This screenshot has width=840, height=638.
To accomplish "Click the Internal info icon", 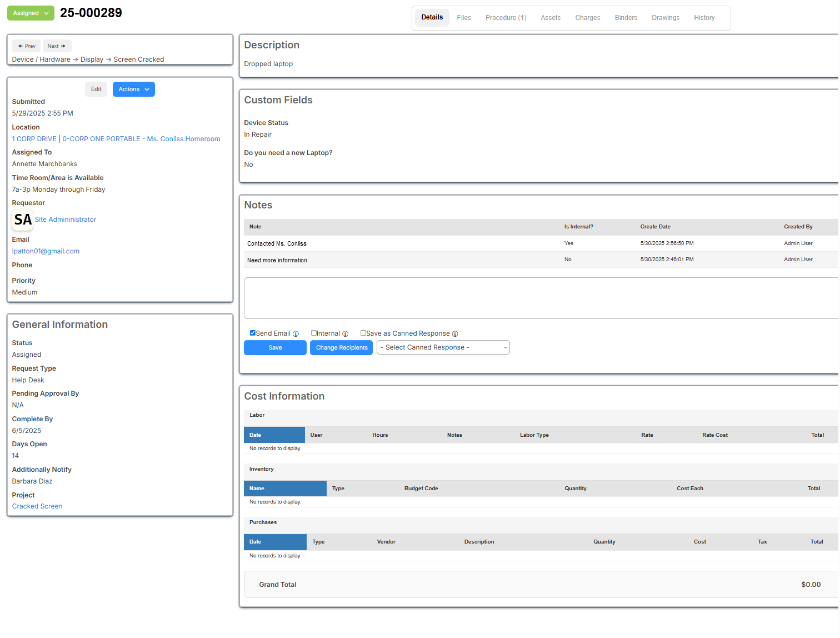I will 345,334.
